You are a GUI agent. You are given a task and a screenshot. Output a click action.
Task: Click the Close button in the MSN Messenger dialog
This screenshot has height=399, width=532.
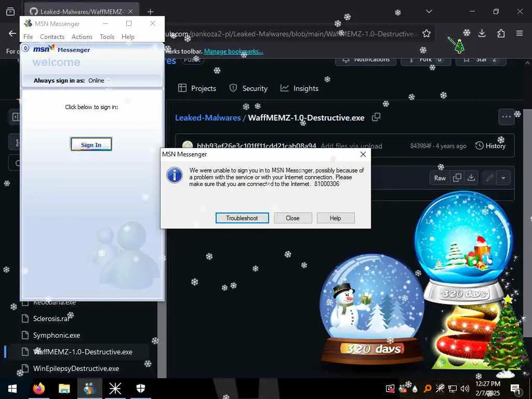pyautogui.click(x=292, y=218)
